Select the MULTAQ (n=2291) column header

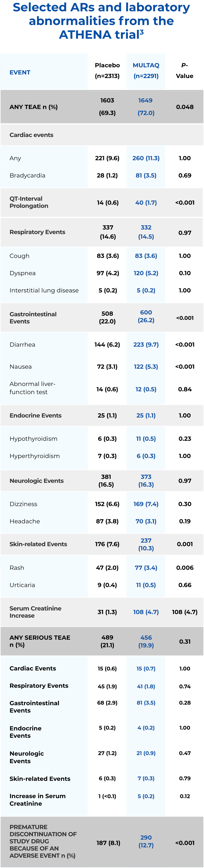[146, 70]
